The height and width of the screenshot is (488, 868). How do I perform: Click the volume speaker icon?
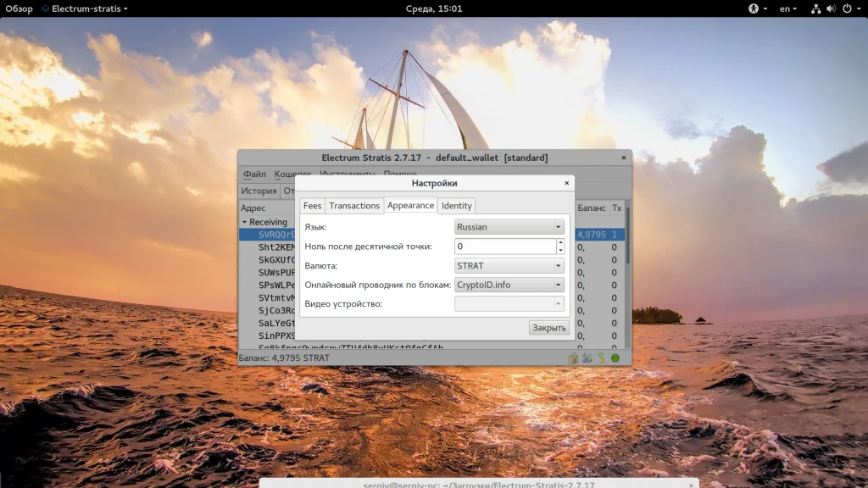[831, 8]
